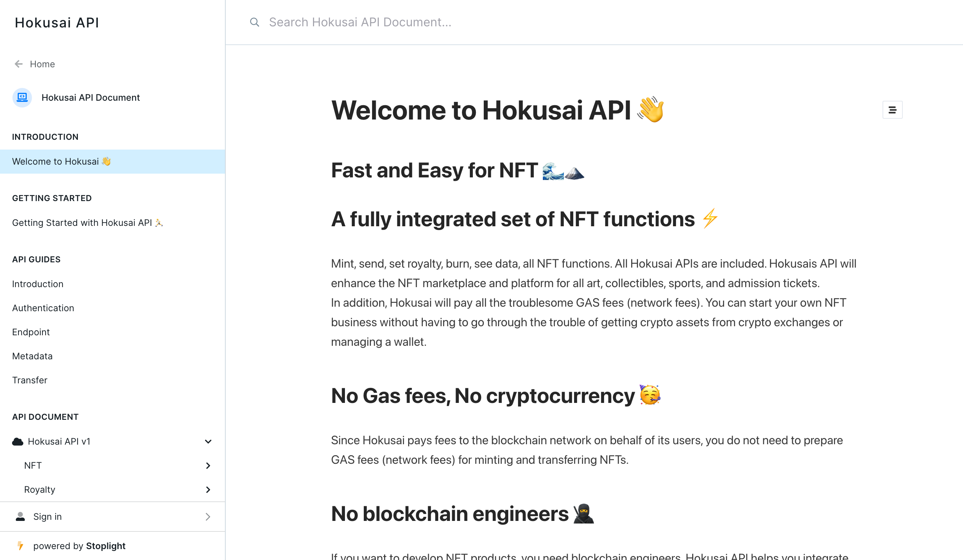Viewport: 963px width, 560px height.
Task: Open the Home link in sidebar
Action: pyautogui.click(x=43, y=64)
